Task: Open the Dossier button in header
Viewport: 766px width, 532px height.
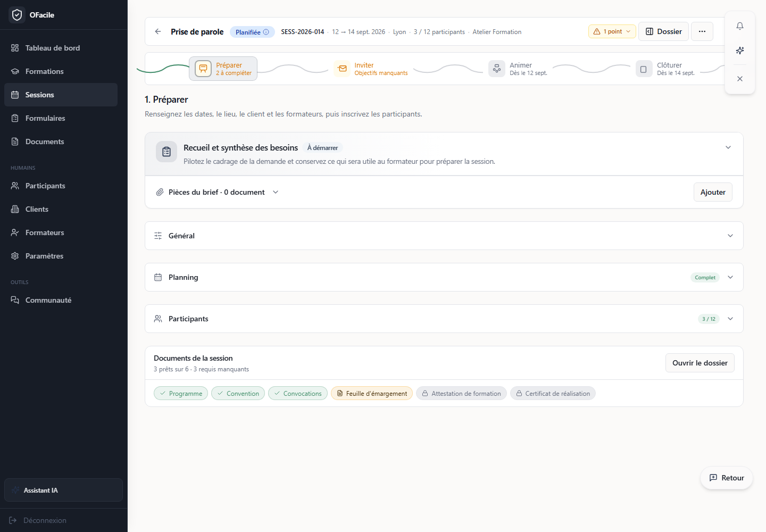Action: point(664,31)
